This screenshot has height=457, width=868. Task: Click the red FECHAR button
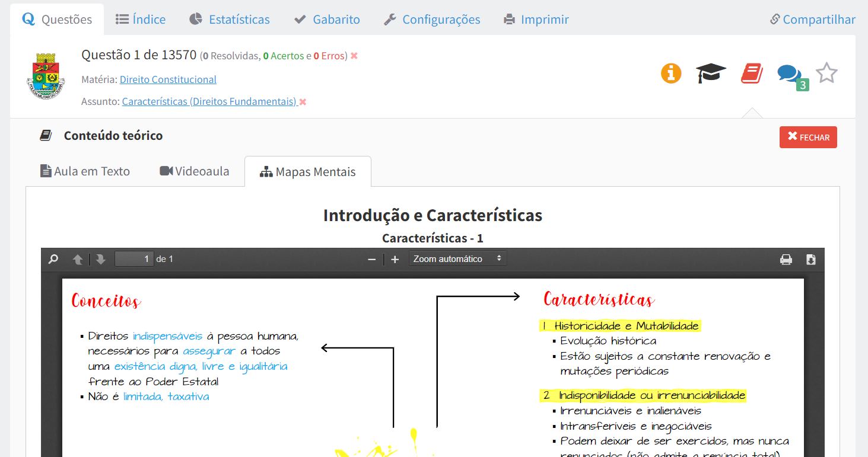tap(808, 137)
